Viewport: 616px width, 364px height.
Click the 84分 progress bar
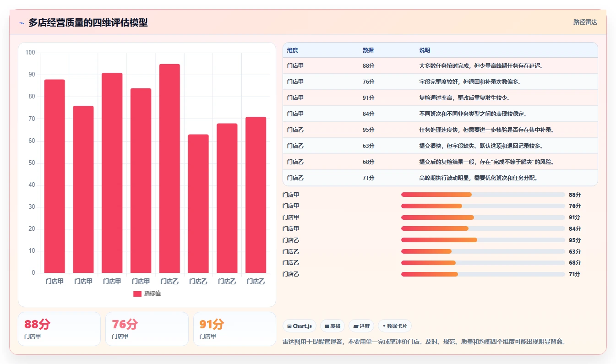pyautogui.click(x=483, y=228)
